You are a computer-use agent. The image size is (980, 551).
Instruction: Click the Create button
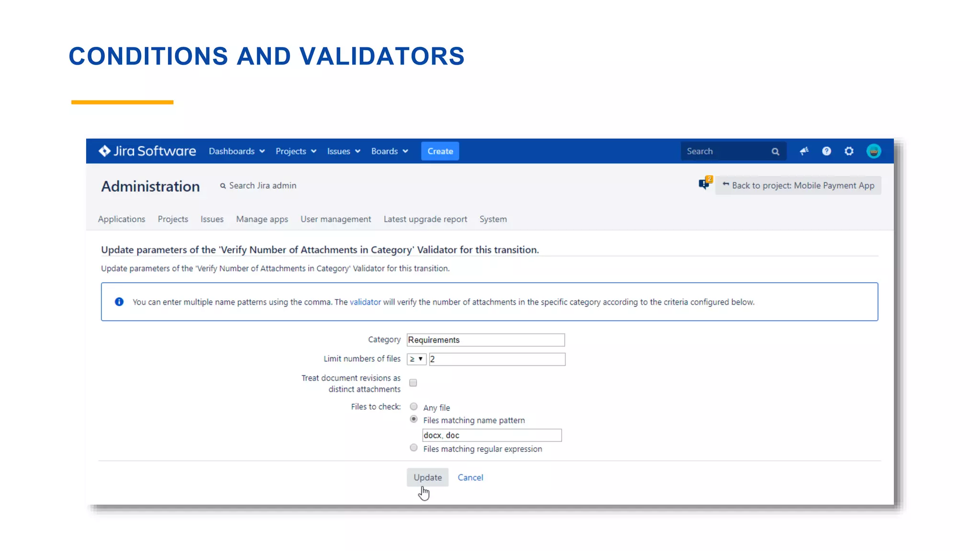point(440,151)
